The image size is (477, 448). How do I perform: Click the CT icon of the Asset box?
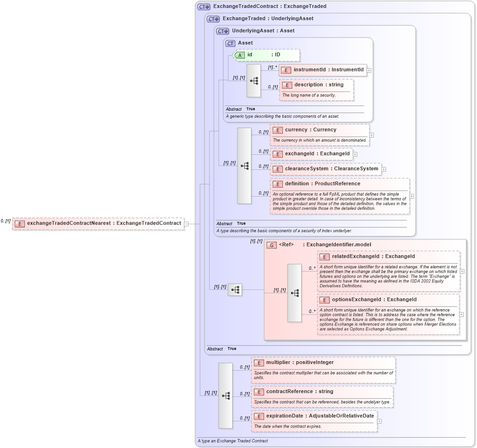[x=230, y=43]
